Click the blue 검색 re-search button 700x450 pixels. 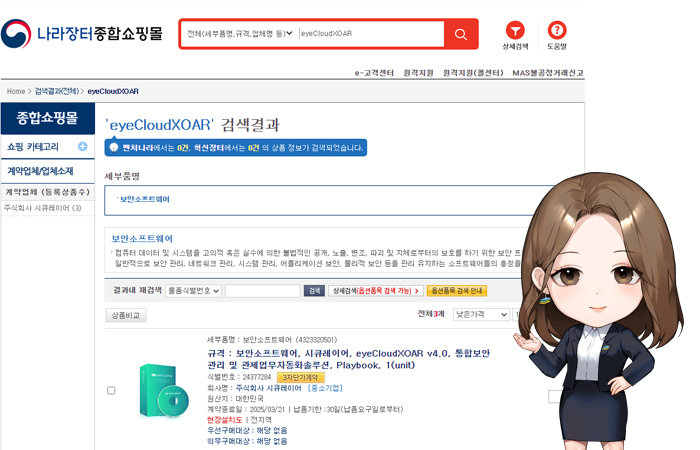[x=314, y=291]
